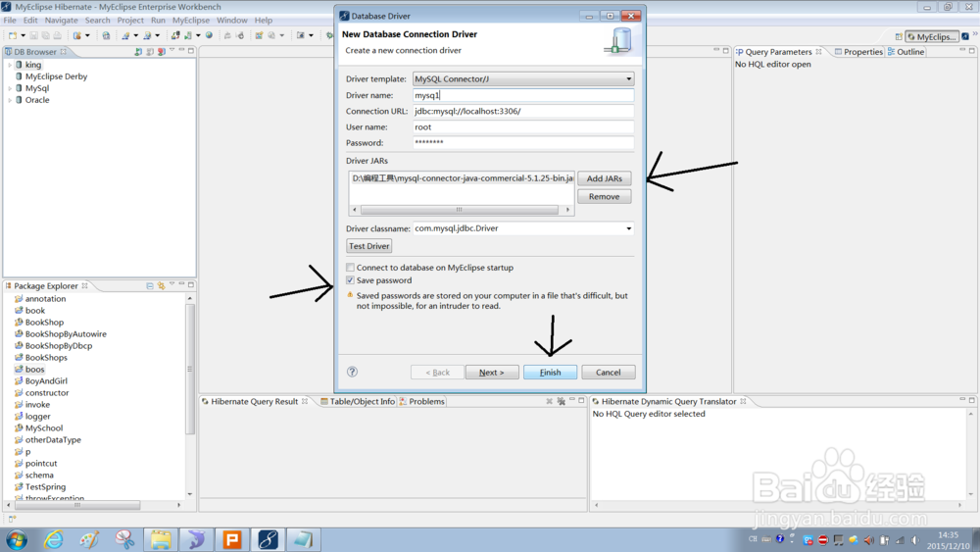
Task: Open the Driver classname dropdown
Action: click(629, 228)
